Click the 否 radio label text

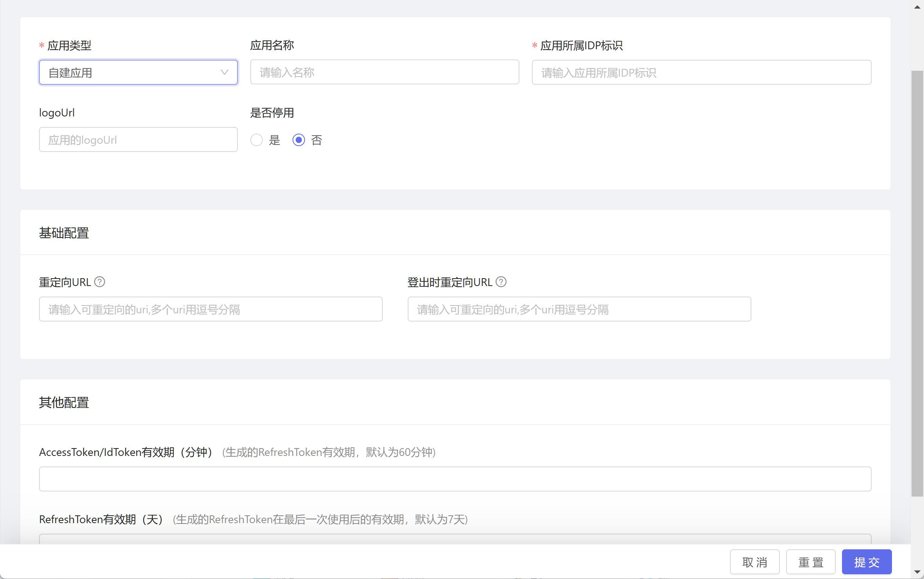click(x=316, y=140)
